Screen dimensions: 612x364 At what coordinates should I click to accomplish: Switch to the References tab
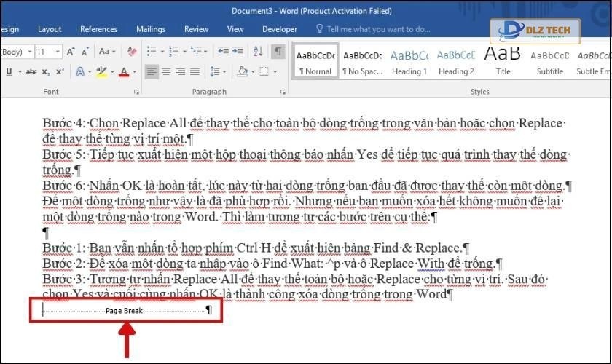98,29
